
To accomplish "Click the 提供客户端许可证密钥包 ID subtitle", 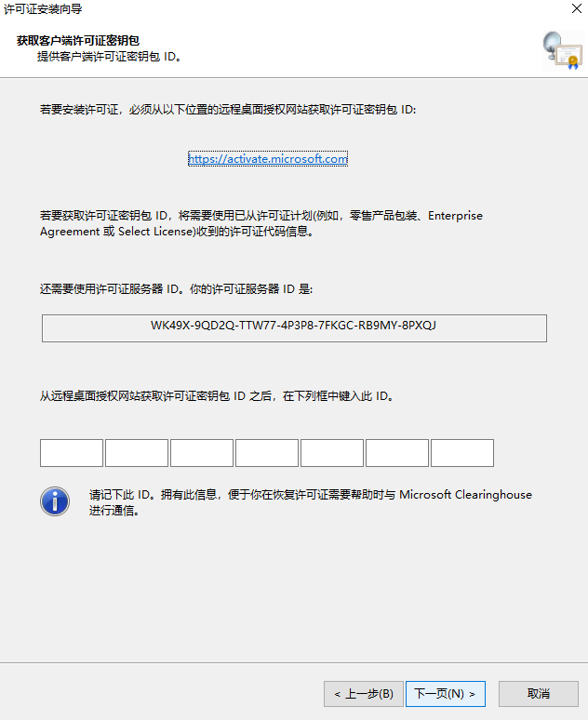I will coord(109,57).
